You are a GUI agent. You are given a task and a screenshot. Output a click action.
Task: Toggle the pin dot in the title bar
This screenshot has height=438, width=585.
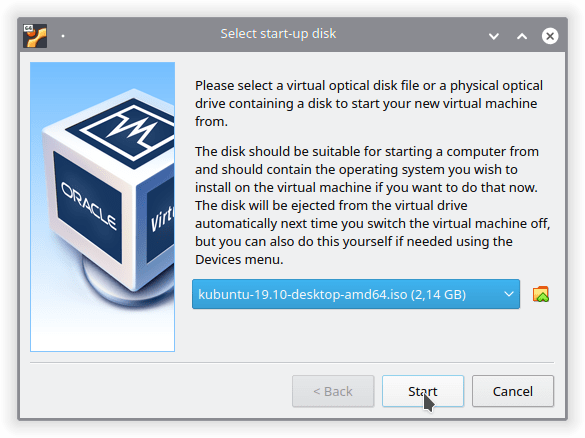(63, 36)
